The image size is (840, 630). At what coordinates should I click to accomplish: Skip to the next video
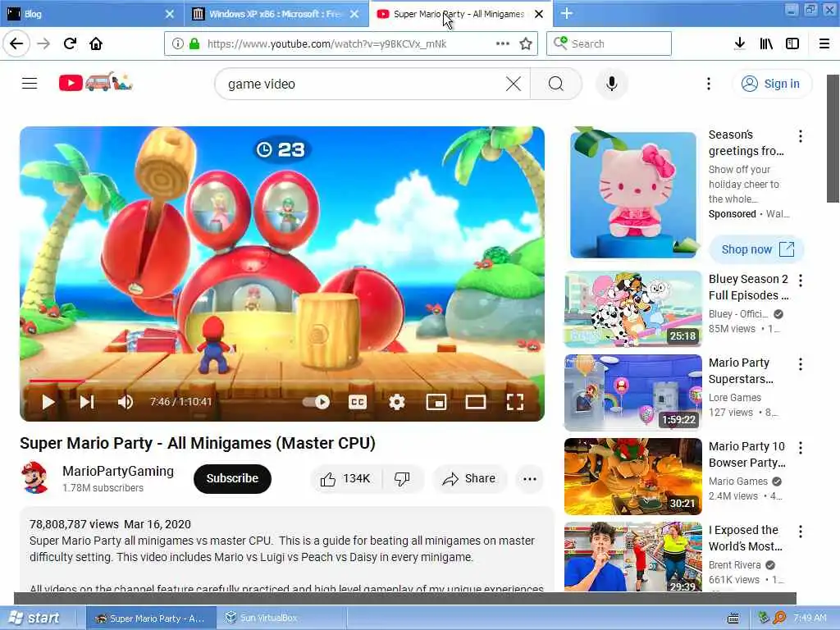tap(87, 402)
